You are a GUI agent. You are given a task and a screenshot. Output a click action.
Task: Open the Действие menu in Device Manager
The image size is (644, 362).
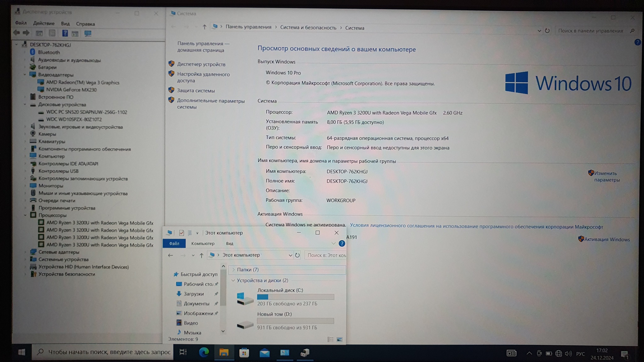(x=43, y=23)
